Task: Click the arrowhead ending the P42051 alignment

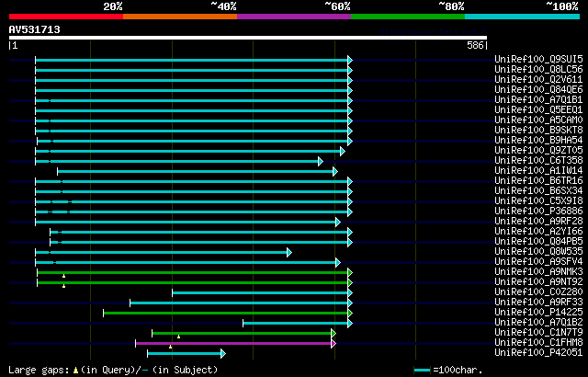Action: coord(223,353)
